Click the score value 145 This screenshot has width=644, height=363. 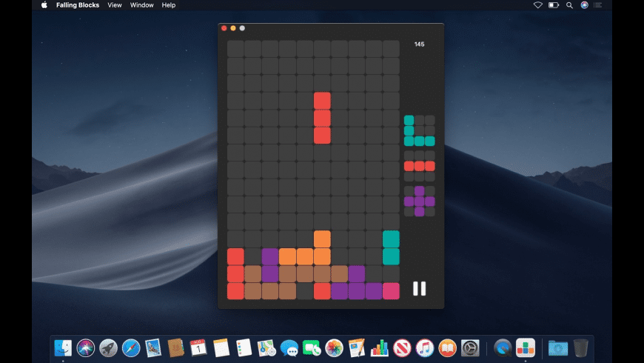click(419, 44)
